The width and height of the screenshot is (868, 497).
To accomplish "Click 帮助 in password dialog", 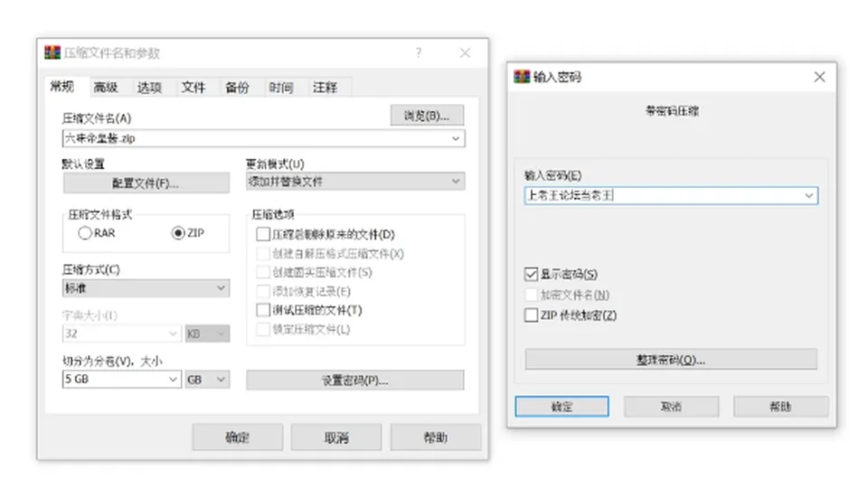I will pos(780,407).
